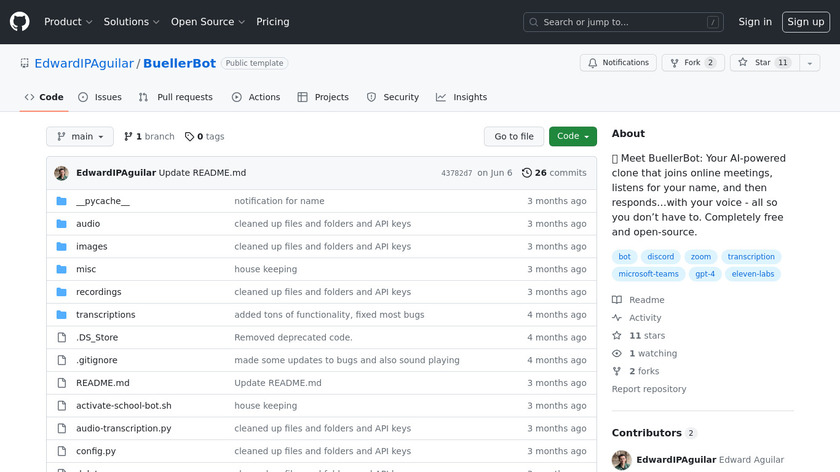
Task: Click the GitHub logo icon
Action: [x=20, y=21]
